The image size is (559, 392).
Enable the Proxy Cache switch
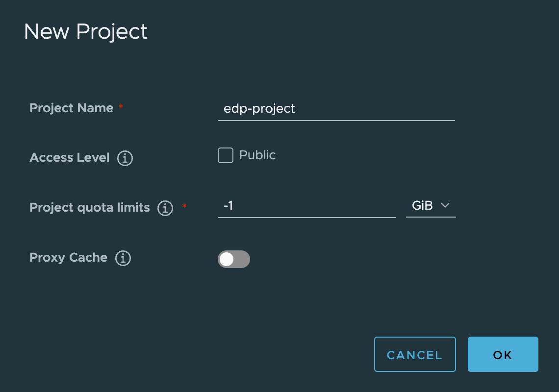pos(234,259)
